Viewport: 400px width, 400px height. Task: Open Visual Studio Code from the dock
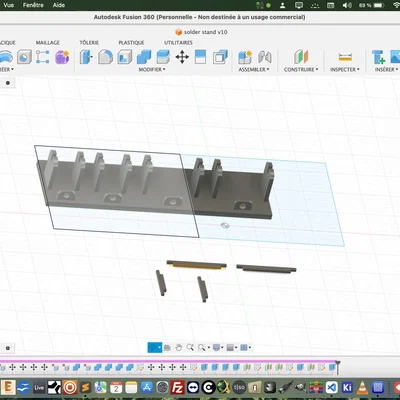tap(331, 388)
